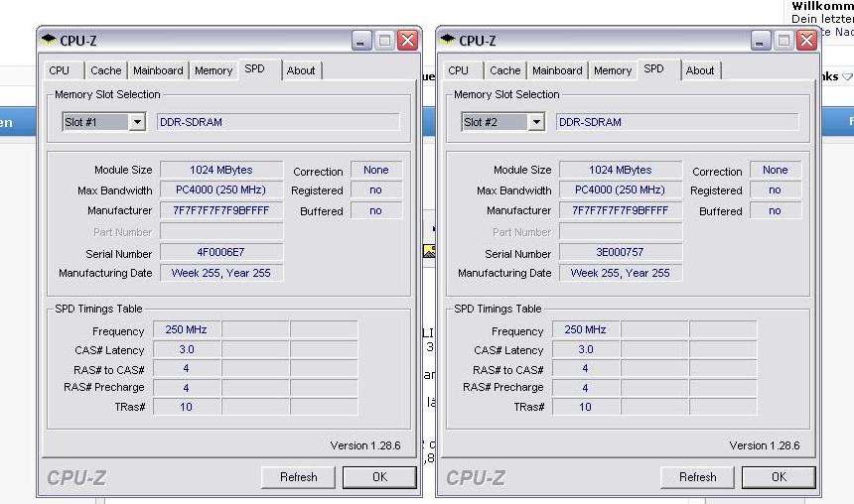The width and height of the screenshot is (854, 504).
Task: Switch to Mainboard tab in the left CPU-Z window
Action: (158, 70)
